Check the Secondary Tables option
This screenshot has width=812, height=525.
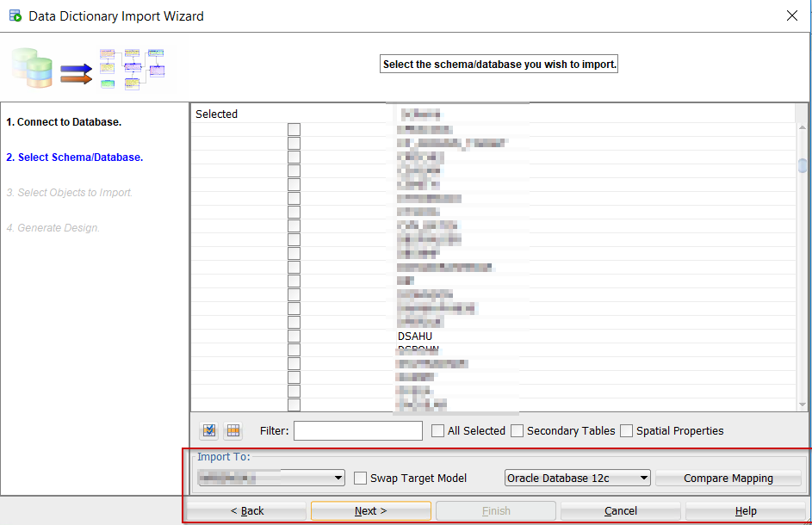point(517,430)
